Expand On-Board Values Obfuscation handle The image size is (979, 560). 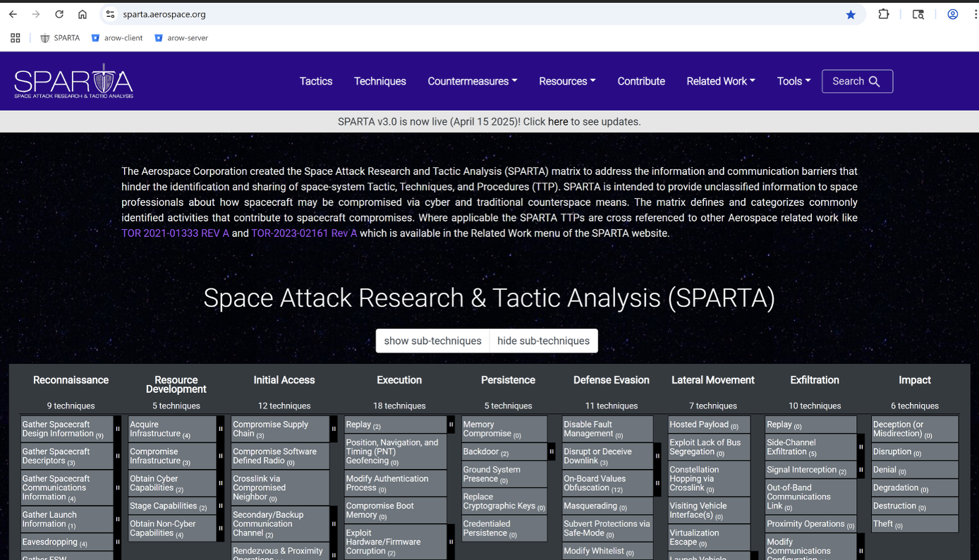click(x=657, y=483)
